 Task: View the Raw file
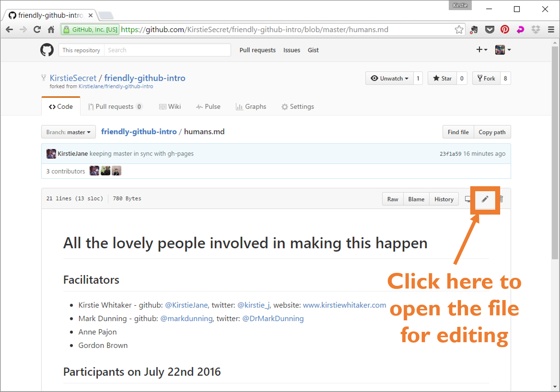[x=393, y=199]
